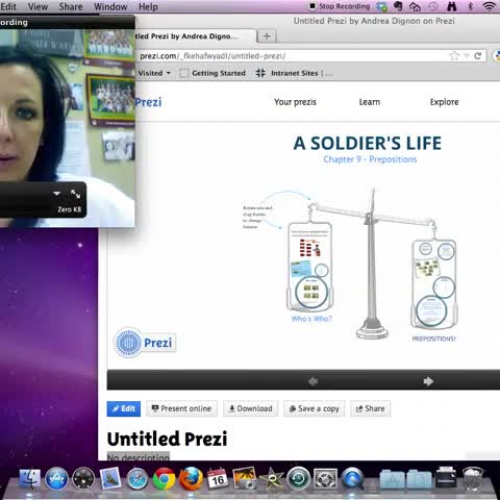
Task: Click the Prezi logo badge in viewer
Action: coord(144,342)
